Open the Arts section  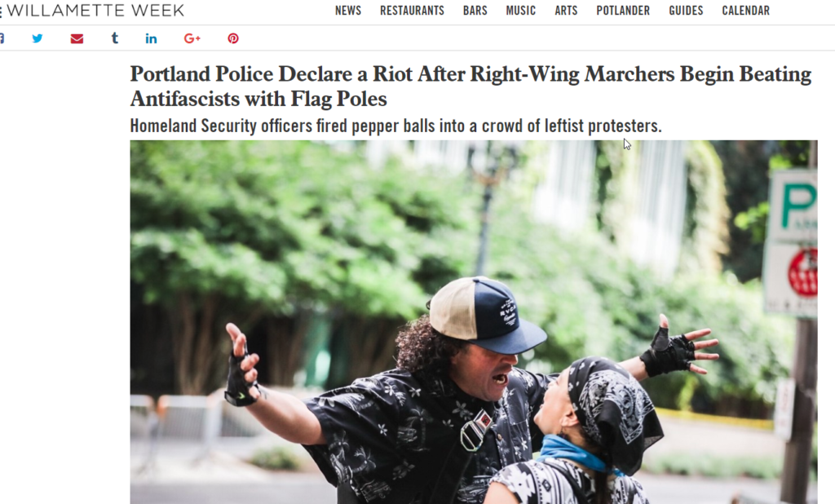coord(566,11)
